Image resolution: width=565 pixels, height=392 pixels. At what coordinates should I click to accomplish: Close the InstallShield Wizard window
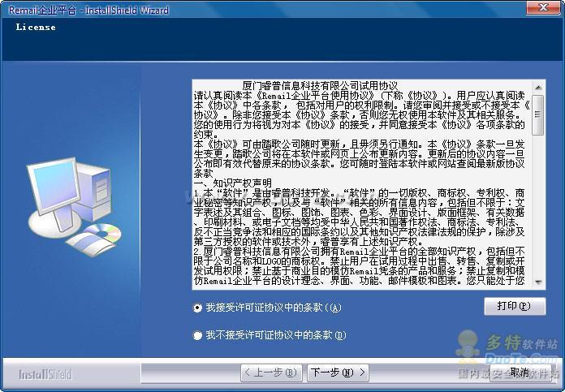543,7
